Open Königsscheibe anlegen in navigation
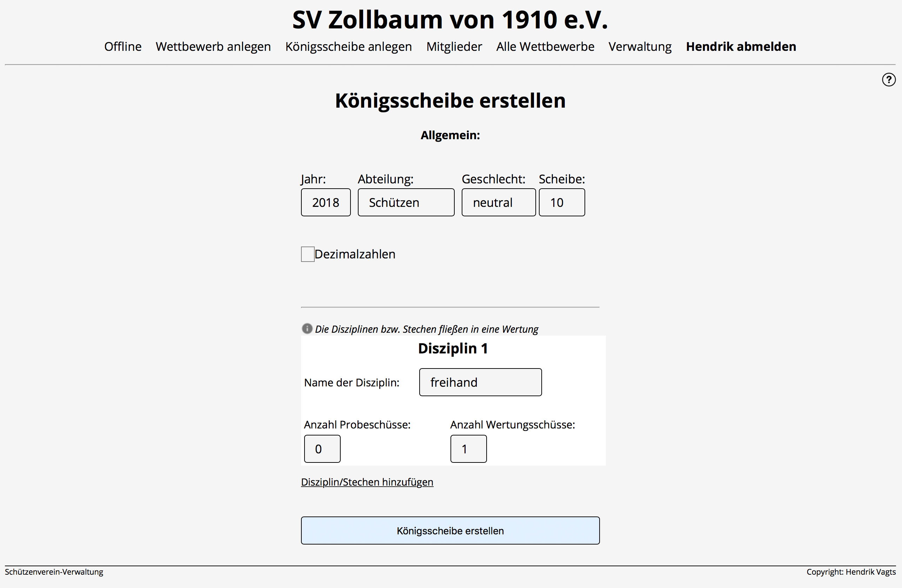 (348, 47)
